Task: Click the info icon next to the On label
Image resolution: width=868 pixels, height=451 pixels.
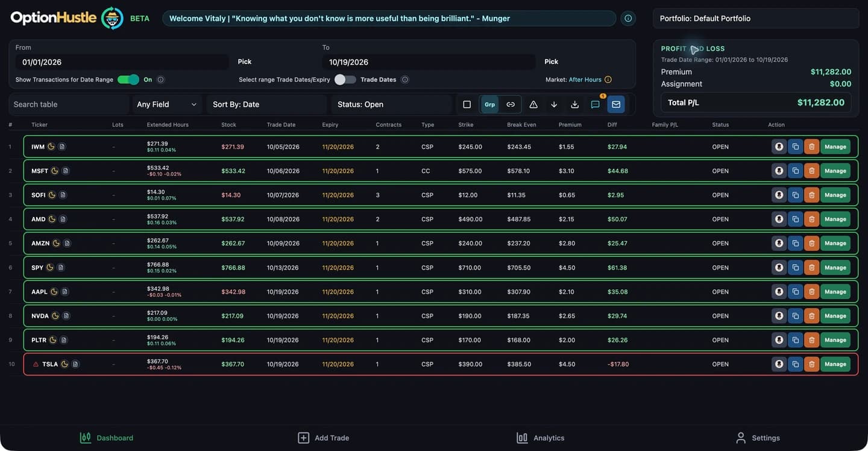Action: click(161, 80)
